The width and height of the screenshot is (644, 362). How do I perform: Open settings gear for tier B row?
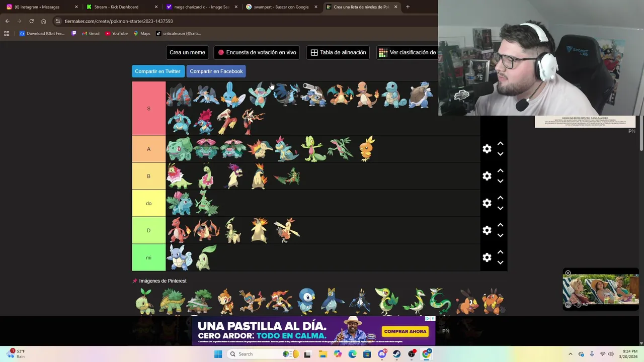[x=487, y=176]
